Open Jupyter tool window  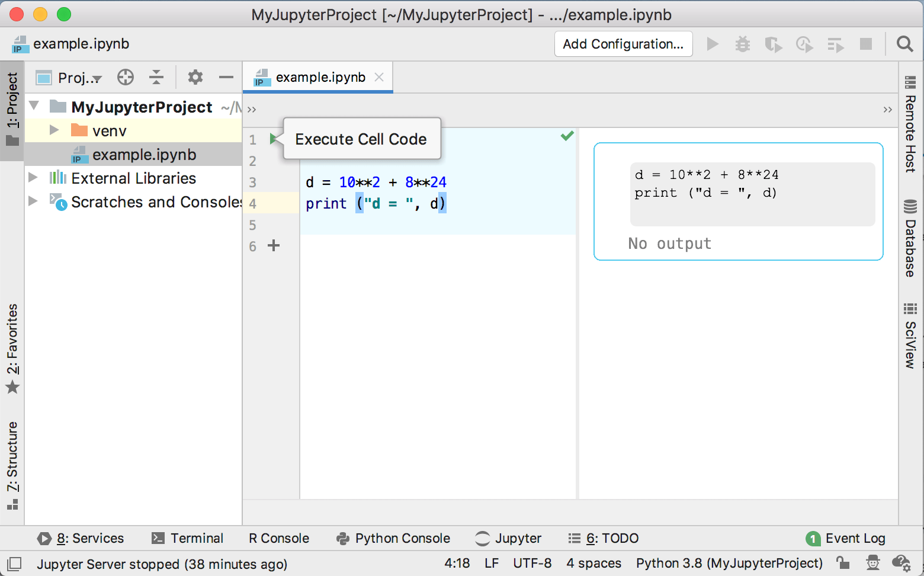508,538
